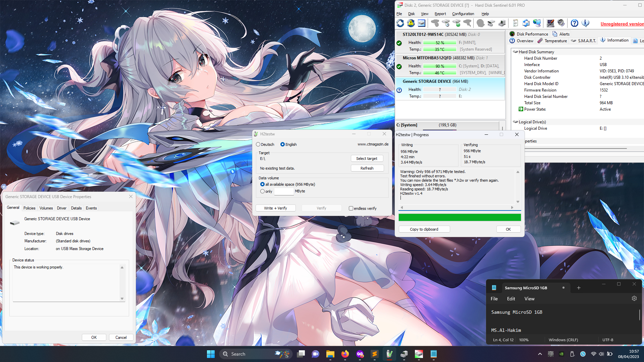Open Sublime Text from the taskbar
This screenshot has width=644, height=362.
click(x=374, y=354)
